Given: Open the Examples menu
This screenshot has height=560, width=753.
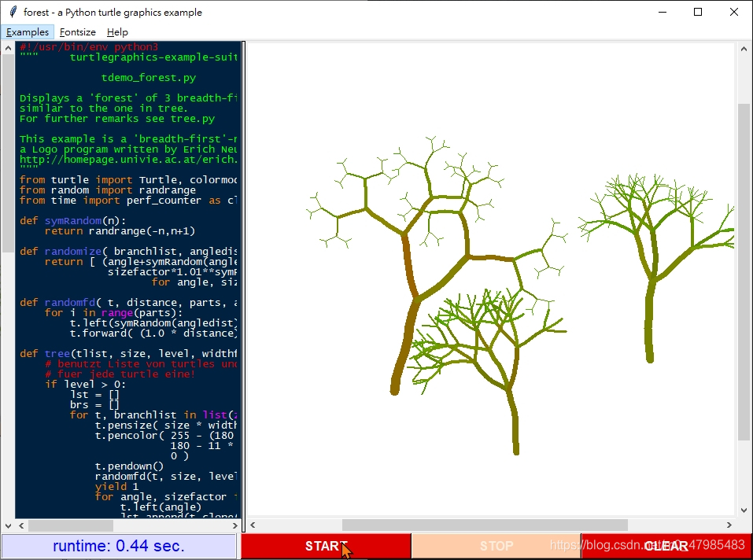Looking at the screenshot, I should 28,31.
